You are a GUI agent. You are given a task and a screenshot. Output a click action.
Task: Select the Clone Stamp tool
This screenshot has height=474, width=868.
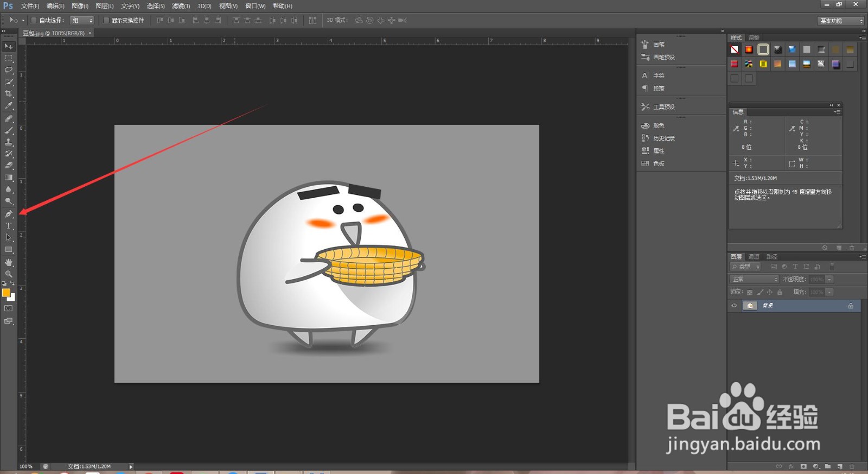[x=9, y=142]
